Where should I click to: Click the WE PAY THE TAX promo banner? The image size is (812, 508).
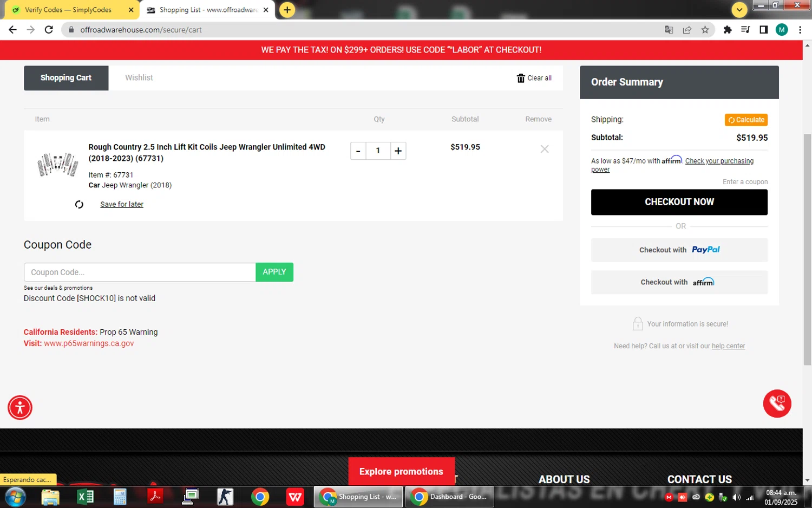point(401,50)
